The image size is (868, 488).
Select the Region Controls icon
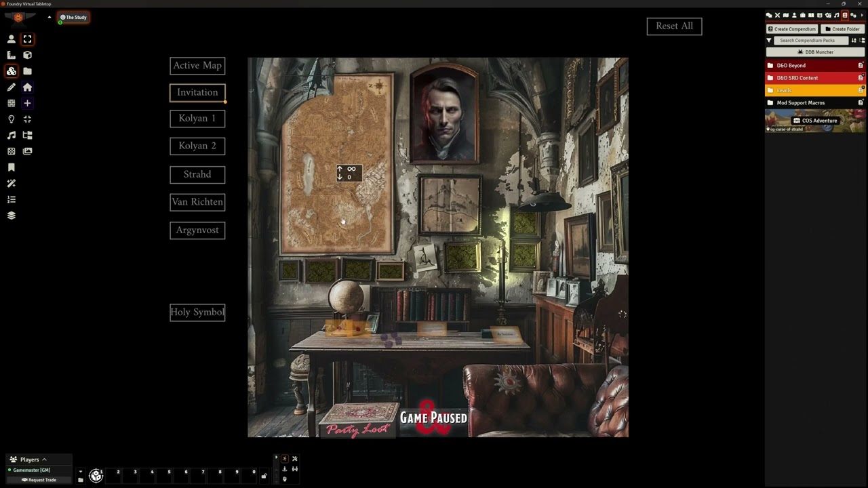point(11,151)
